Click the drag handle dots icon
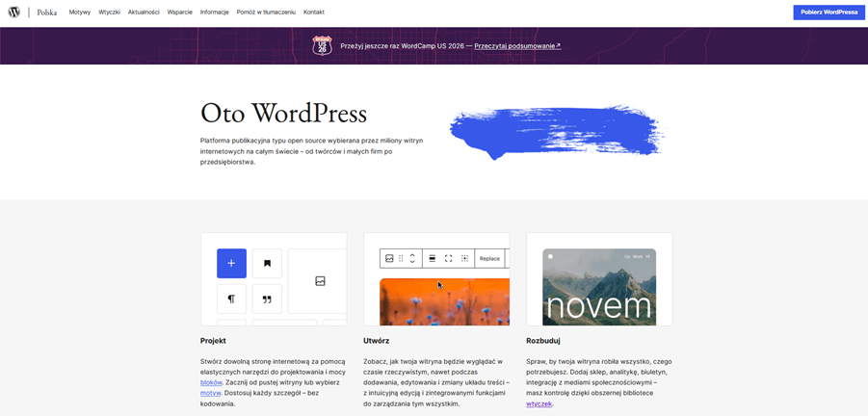The height and width of the screenshot is (416, 868). tap(402, 258)
